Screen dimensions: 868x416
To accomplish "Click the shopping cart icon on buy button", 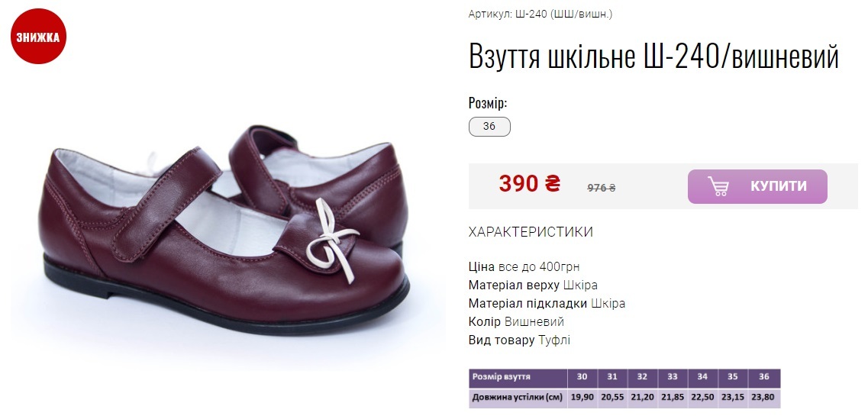I will click(x=718, y=186).
